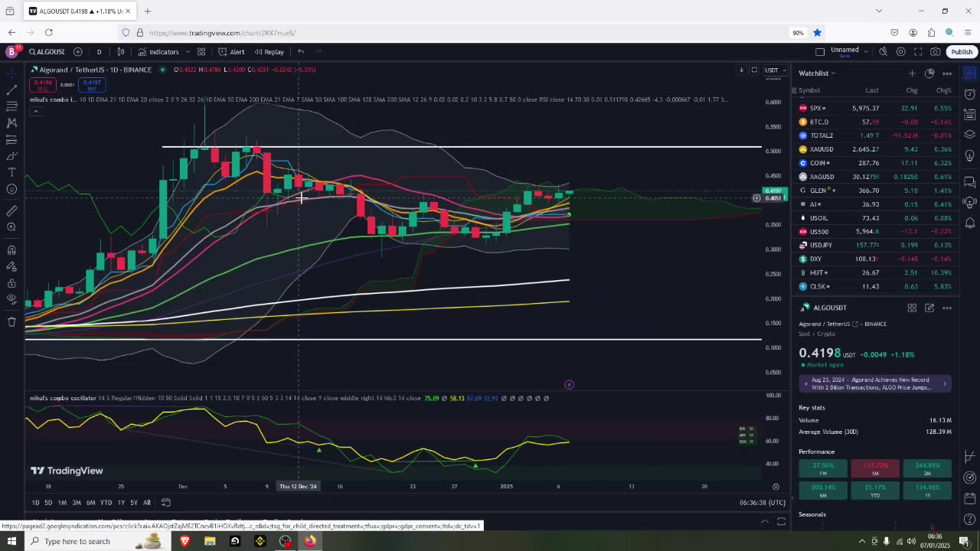Image resolution: width=980 pixels, height=551 pixels.
Task: Click the red 0.4196 SELL button
Action: [x=43, y=83]
